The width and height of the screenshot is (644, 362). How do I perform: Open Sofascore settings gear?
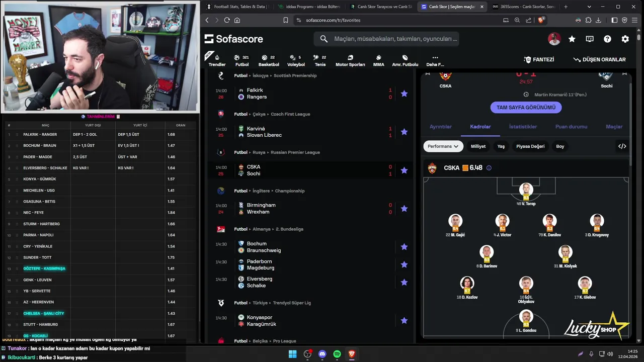625,39
